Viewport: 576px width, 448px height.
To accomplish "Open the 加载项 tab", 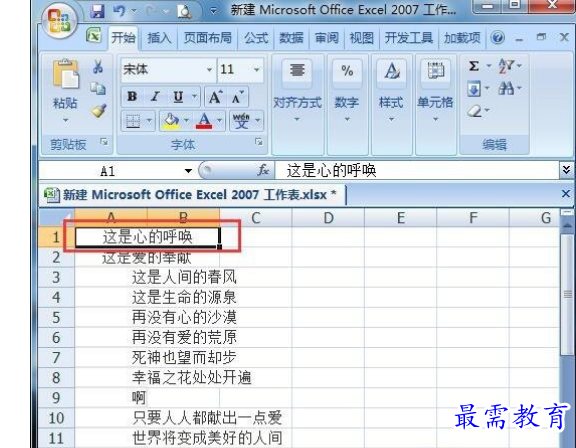I will [462, 38].
